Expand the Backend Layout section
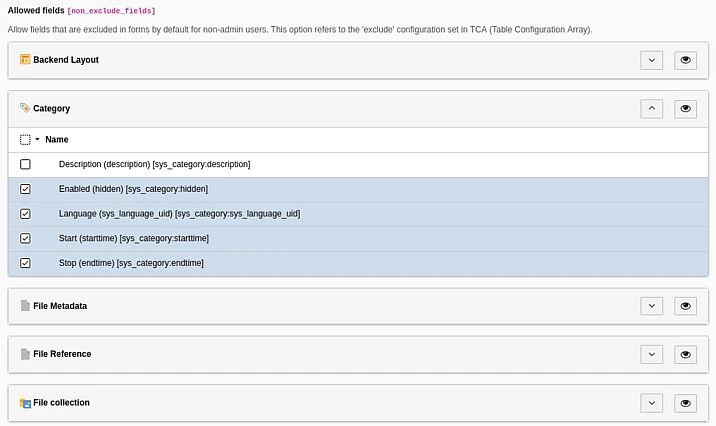 (651, 60)
